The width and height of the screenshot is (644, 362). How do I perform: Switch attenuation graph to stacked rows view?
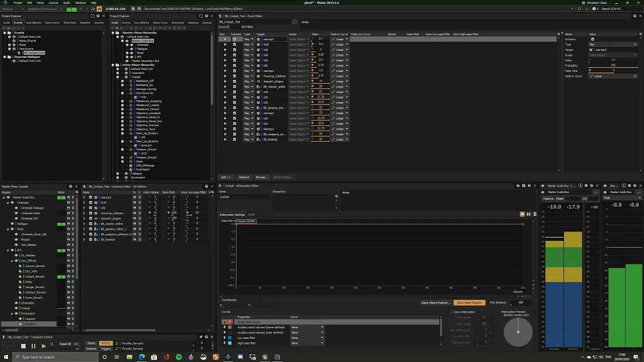(534, 214)
